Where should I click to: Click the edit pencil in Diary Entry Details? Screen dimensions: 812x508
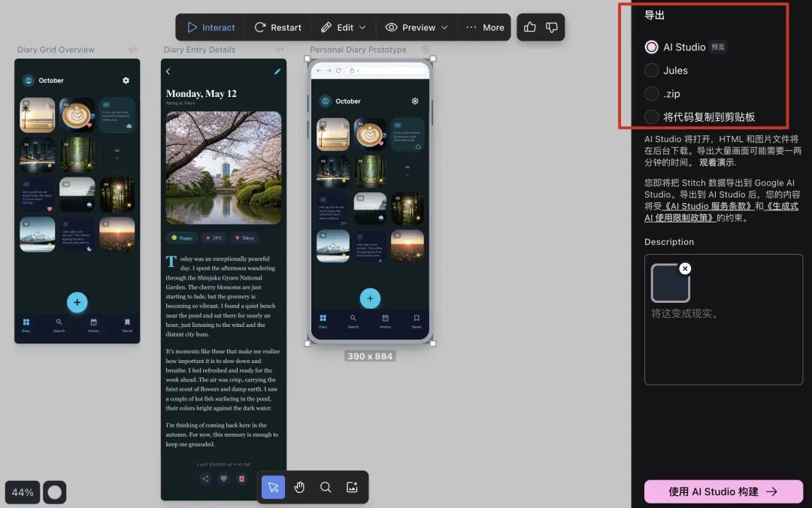click(x=277, y=71)
